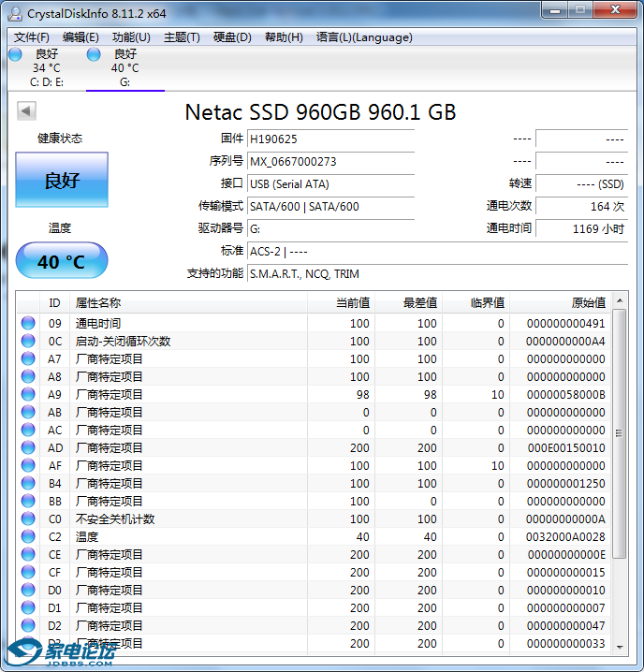Click the ID column header
This screenshot has height=672, width=644.
point(54,303)
